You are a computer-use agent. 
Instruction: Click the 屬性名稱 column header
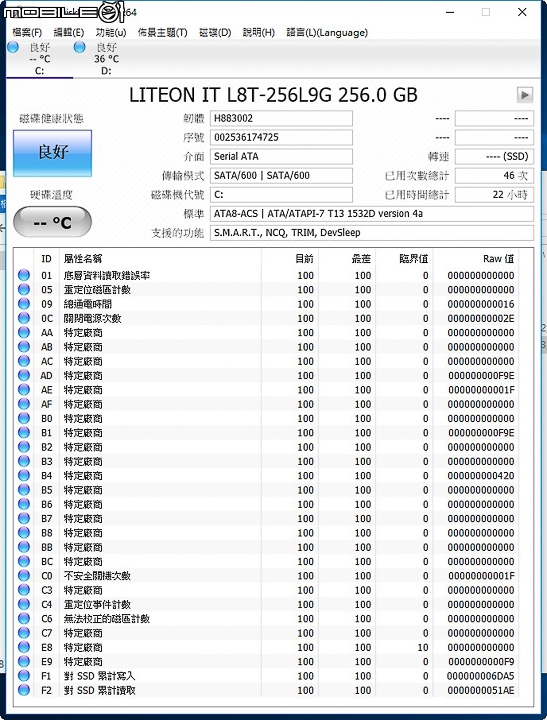160,259
